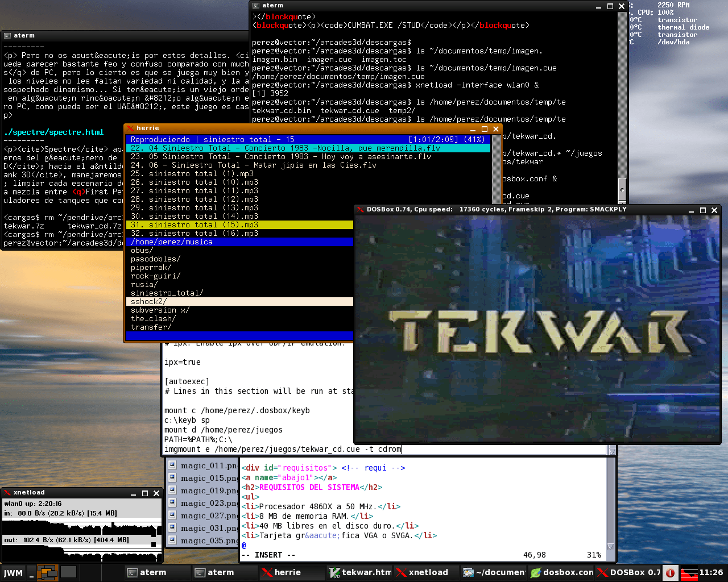Screen dimensions: 728x582
Task: Click the magic_015.png image file icon
Action: pyautogui.click(x=172, y=478)
